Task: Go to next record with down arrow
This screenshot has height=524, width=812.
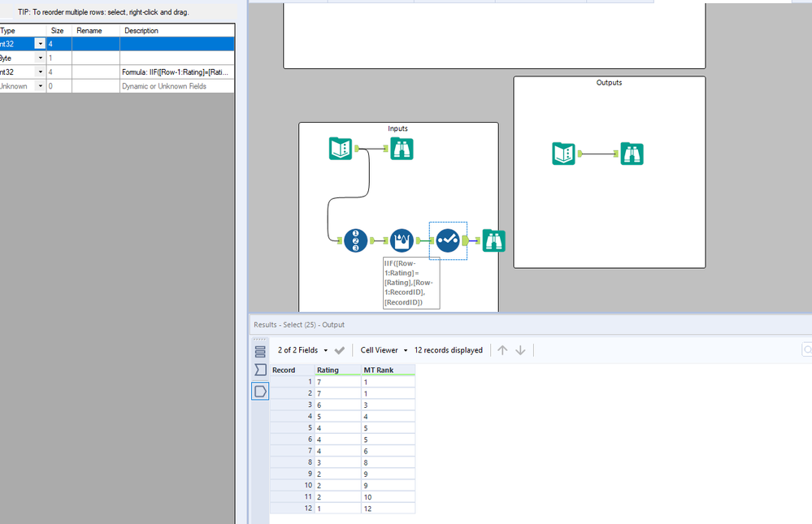Action: tap(520, 350)
